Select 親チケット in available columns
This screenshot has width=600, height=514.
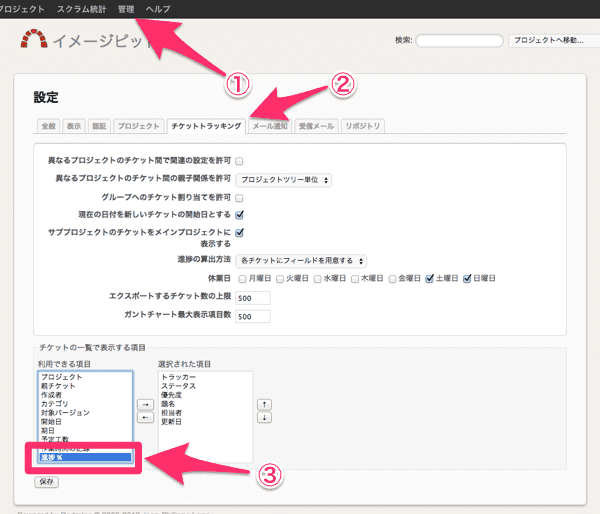(x=85, y=386)
